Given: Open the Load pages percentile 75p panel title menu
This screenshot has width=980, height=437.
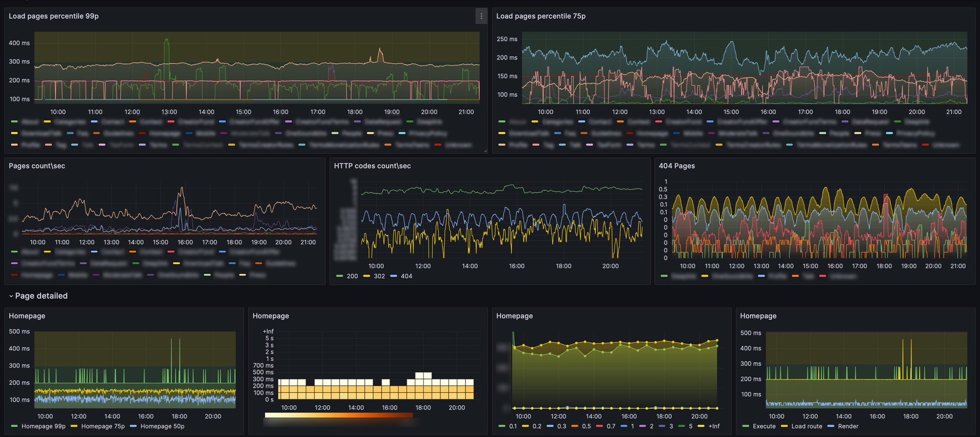Looking at the screenshot, I should [540, 16].
